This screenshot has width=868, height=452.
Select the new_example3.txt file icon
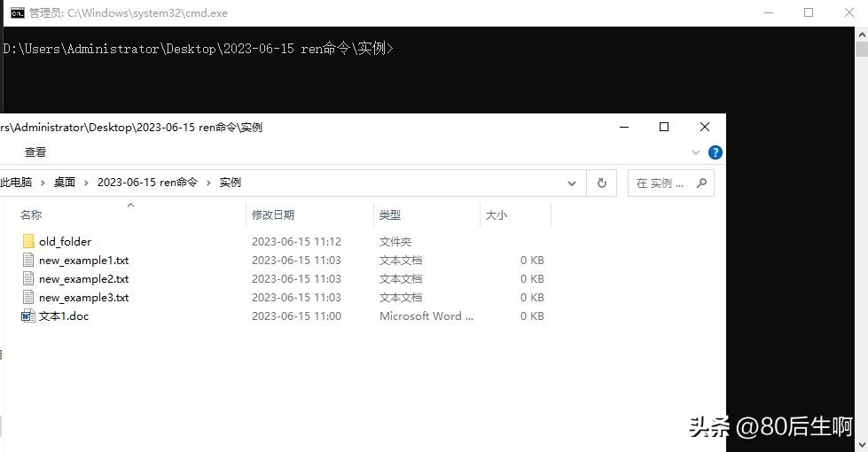tap(28, 297)
